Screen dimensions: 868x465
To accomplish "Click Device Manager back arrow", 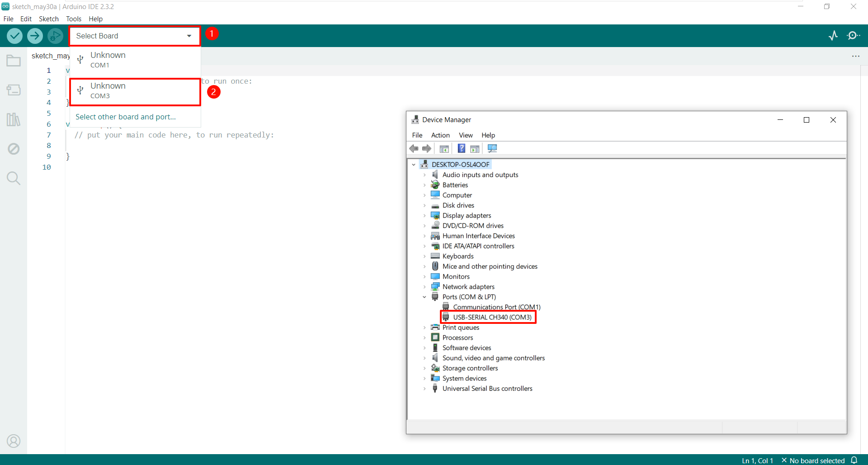I will coord(414,148).
